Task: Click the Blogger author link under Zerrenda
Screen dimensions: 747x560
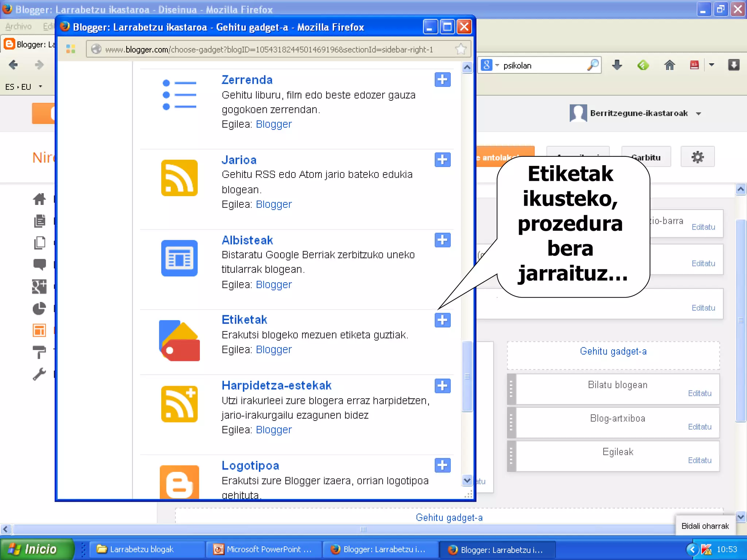Action: [x=274, y=124]
